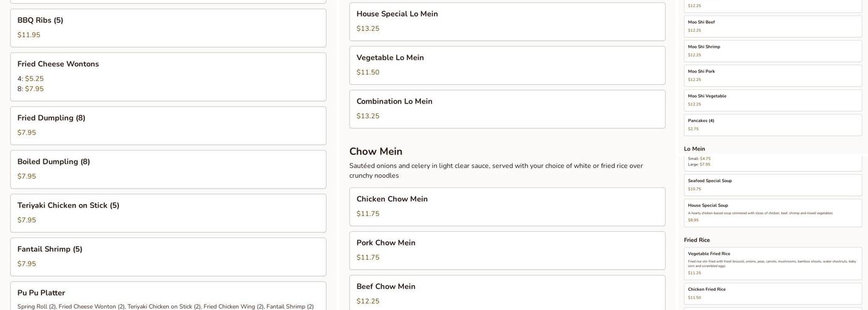Viewport: 868px width, 310px height.
Task: Choose House Special Lo Mein
Action: pyautogui.click(x=507, y=22)
